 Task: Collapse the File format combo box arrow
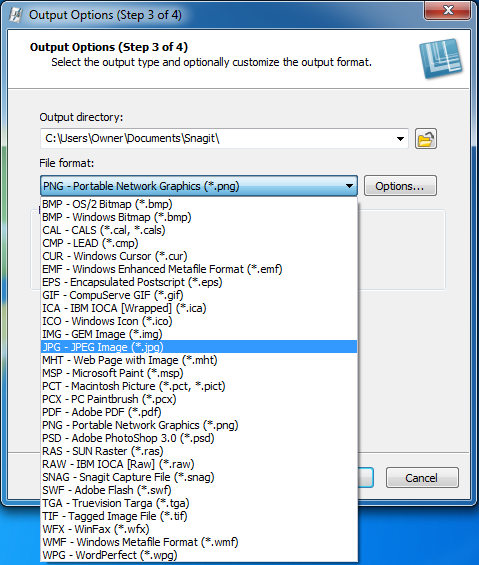click(349, 186)
